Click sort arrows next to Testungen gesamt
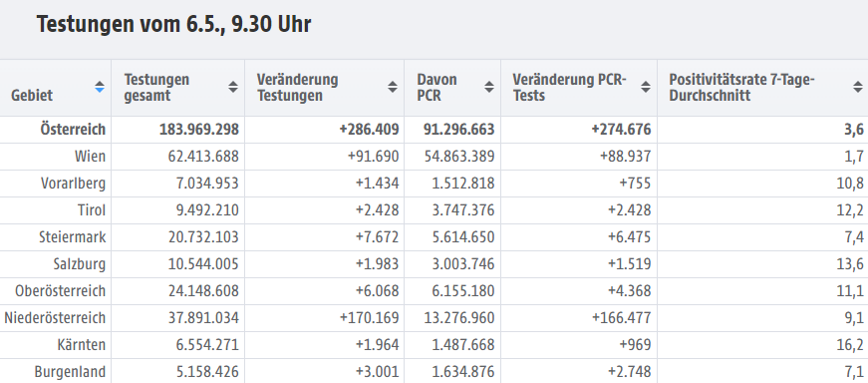The width and height of the screenshot is (868, 383). (233, 87)
